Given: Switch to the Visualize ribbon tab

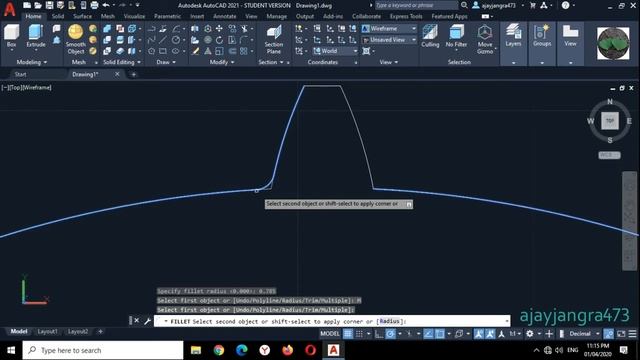Looking at the screenshot, I should point(134,16).
